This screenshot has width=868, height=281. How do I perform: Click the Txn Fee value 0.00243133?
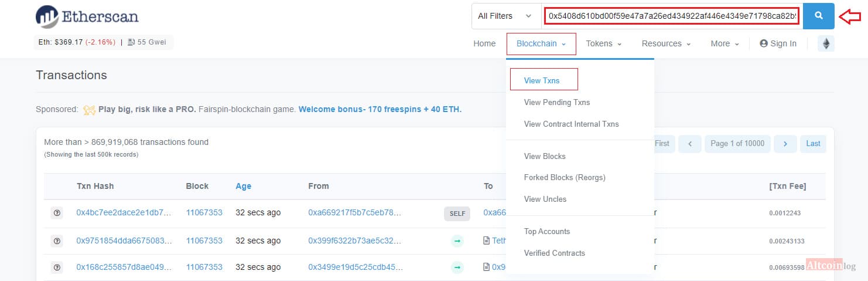pos(787,241)
